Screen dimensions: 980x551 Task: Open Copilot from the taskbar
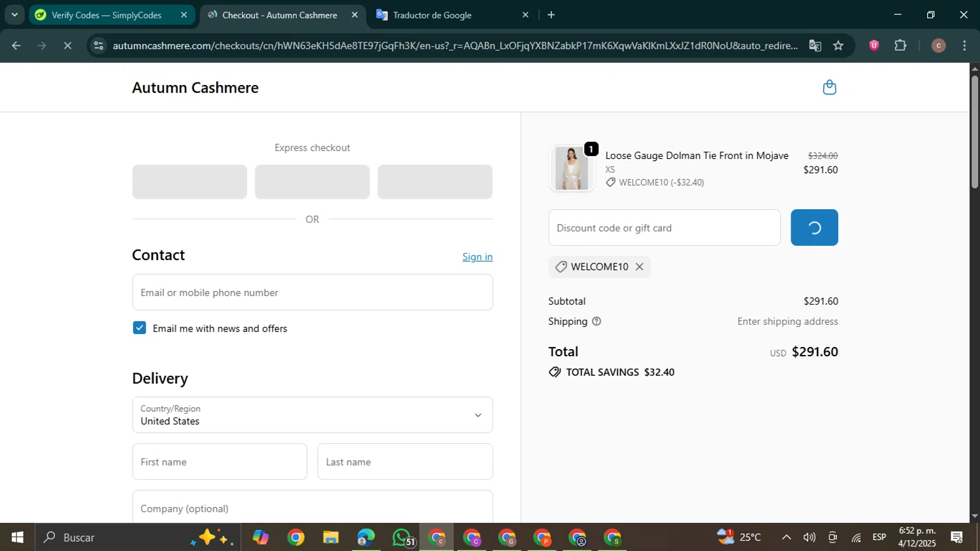(261, 537)
